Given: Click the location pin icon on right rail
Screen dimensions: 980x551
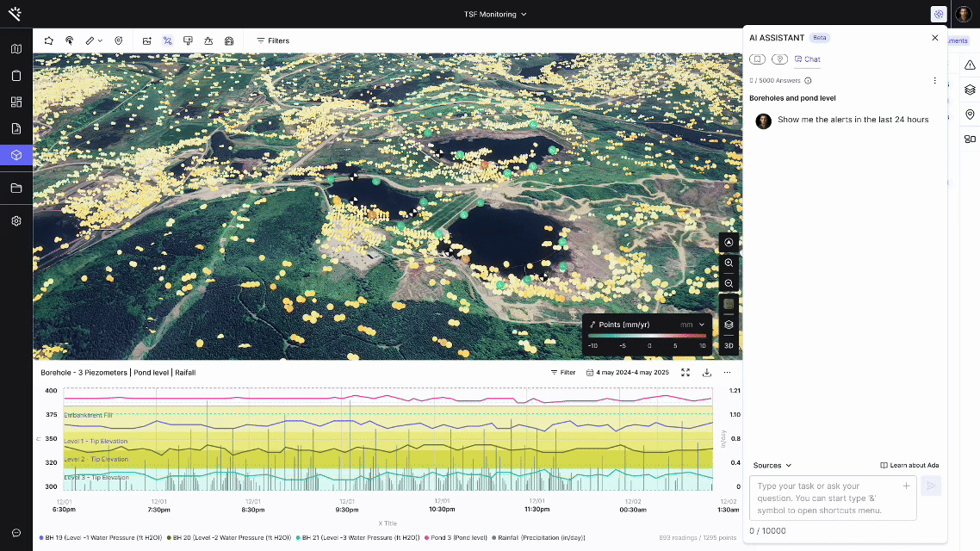Looking at the screenshot, I should (970, 115).
